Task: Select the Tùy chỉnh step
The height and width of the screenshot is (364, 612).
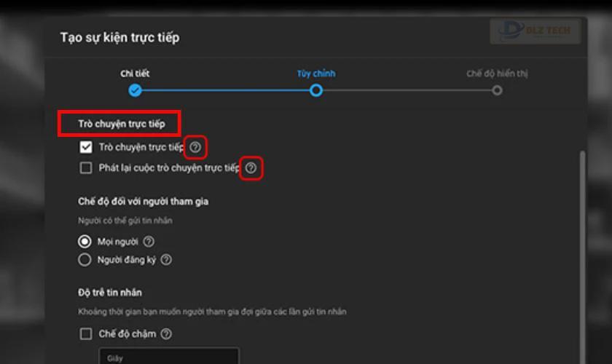Action: [x=316, y=90]
